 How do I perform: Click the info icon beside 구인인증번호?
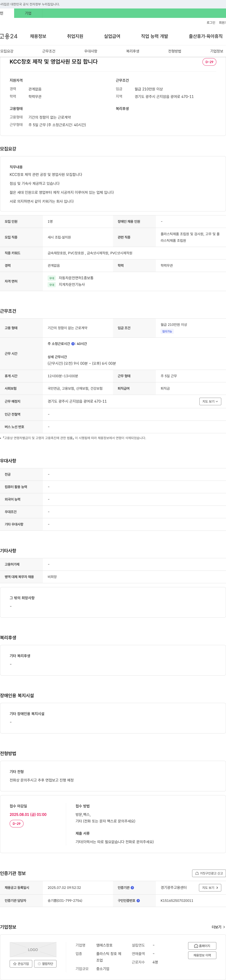138,900
